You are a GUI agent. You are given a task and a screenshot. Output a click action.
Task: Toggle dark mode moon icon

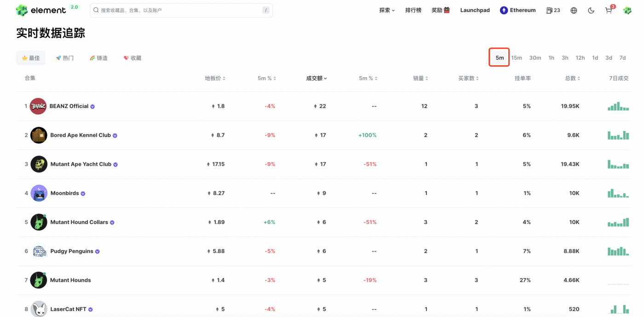[591, 10]
